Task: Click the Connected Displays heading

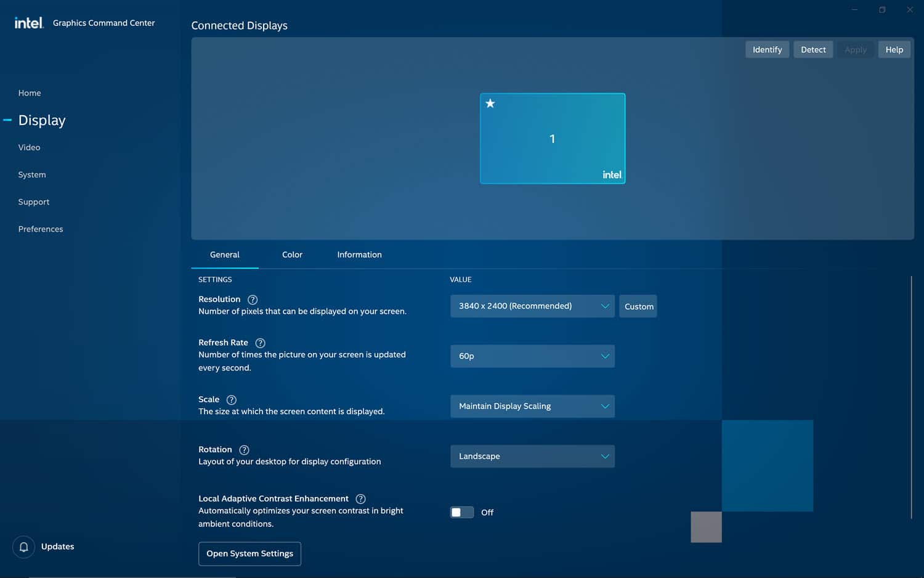Action: tap(239, 25)
